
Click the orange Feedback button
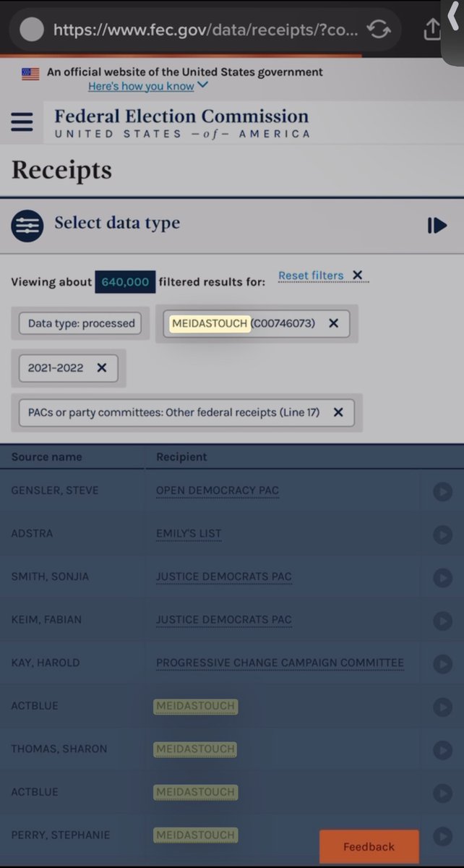pyautogui.click(x=369, y=846)
